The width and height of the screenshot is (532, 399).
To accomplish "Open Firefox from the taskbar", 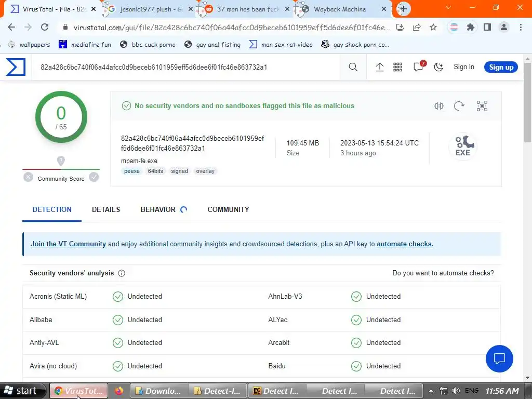I will [x=119, y=391].
